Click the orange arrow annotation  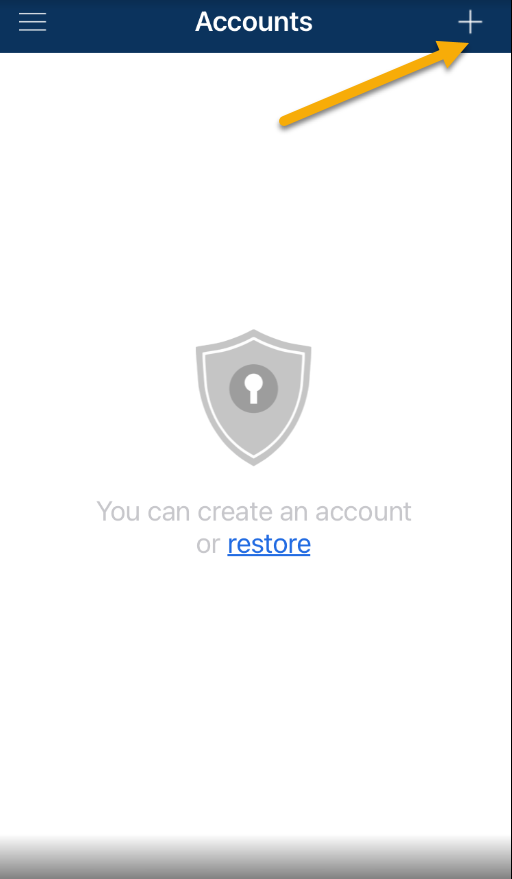(375, 83)
